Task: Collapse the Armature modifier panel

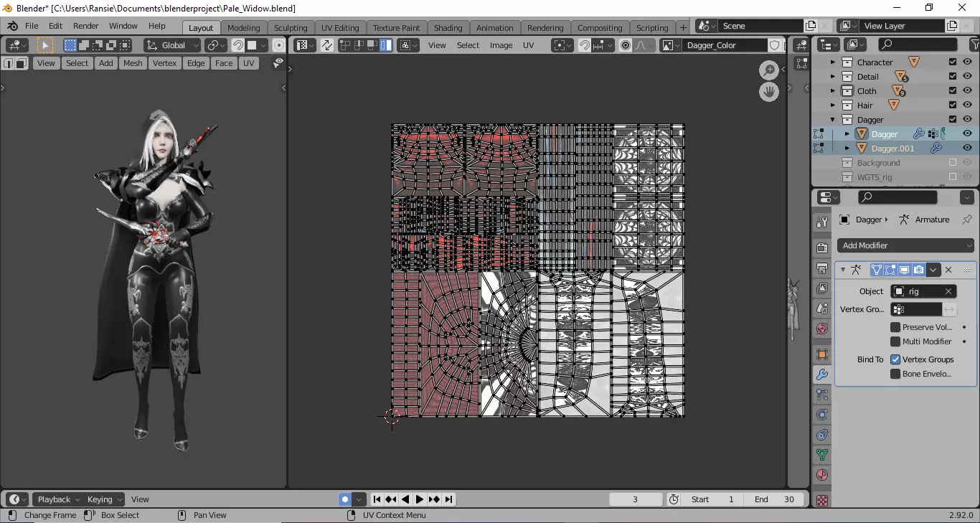Action: (x=843, y=270)
